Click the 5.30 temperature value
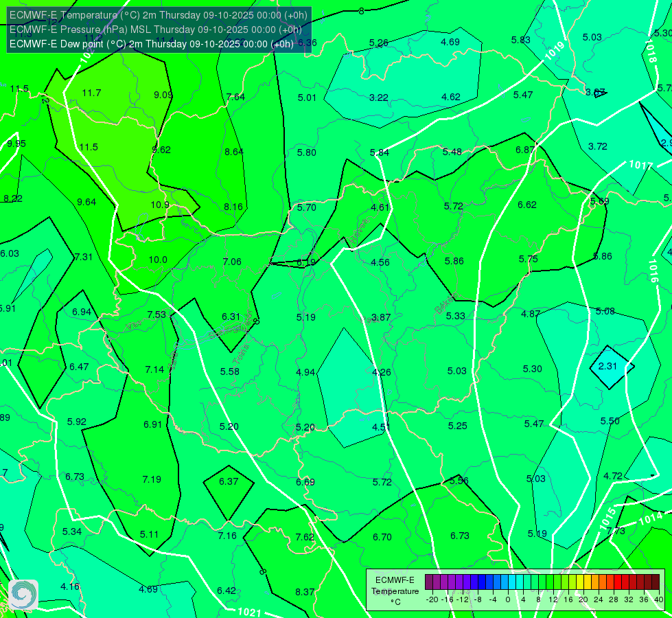Screen dimensions: 672x618 click(532, 369)
